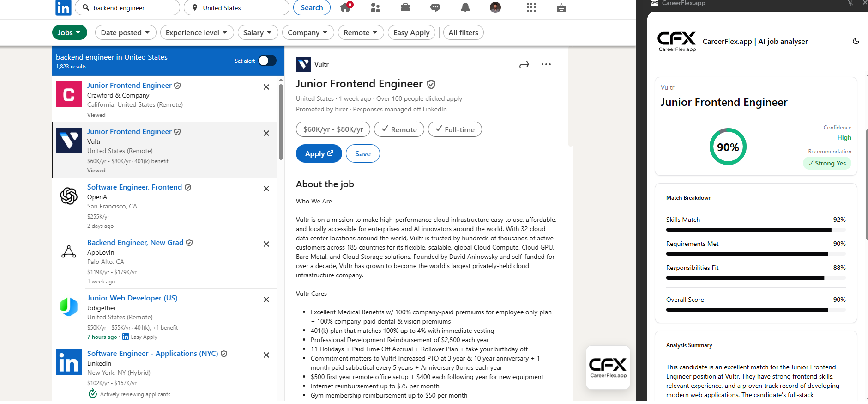Toggle the Set alert switch
This screenshot has width=868, height=404.
[267, 61]
